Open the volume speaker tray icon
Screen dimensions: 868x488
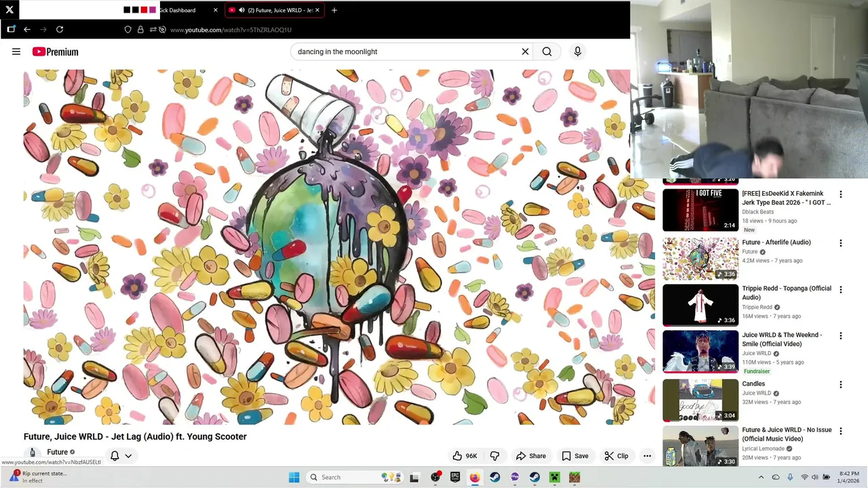(815, 477)
